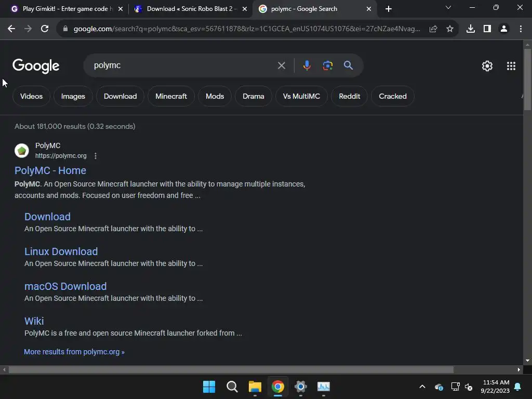Screen dimensions: 532x399
Task: Open the Wiki sitelink
Action: click(x=34, y=321)
